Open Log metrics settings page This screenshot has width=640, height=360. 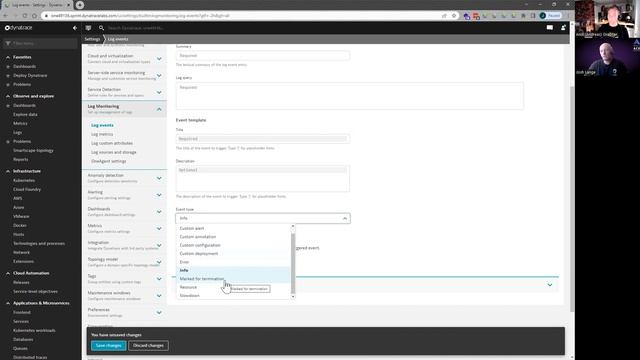102,134
